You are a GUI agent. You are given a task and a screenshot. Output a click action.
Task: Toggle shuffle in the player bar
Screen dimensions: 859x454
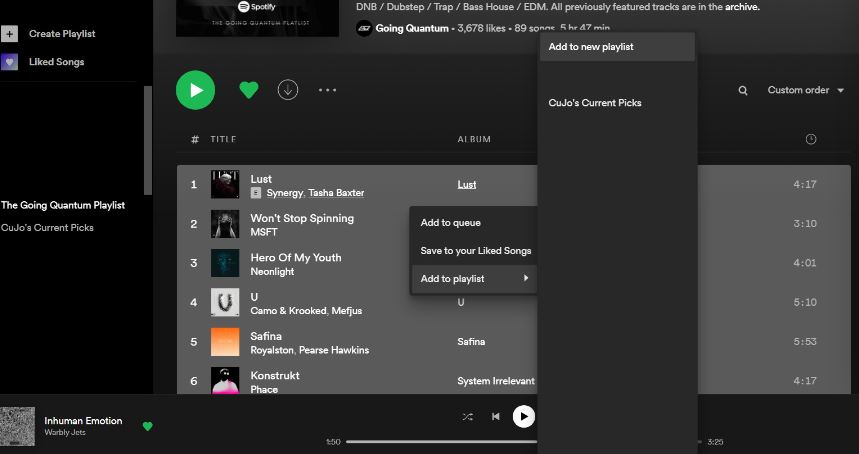467,417
